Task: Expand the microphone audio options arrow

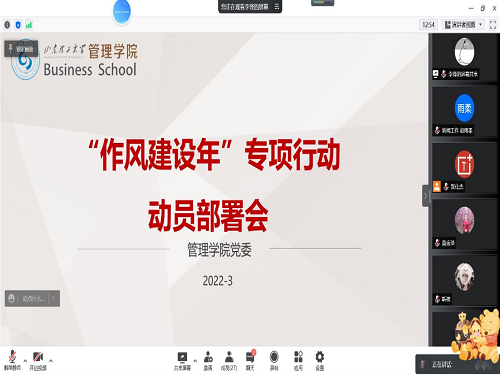Action: [x=25, y=361]
